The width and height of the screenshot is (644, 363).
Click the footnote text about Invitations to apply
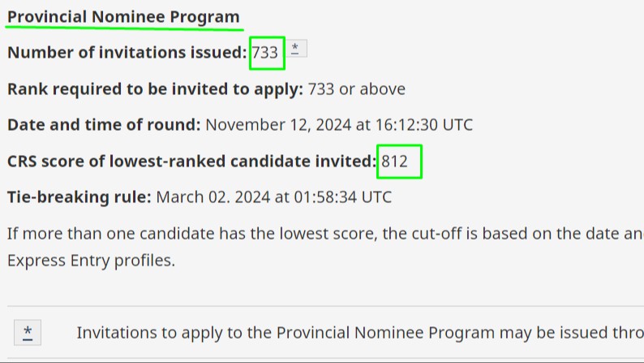click(x=360, y=333)
